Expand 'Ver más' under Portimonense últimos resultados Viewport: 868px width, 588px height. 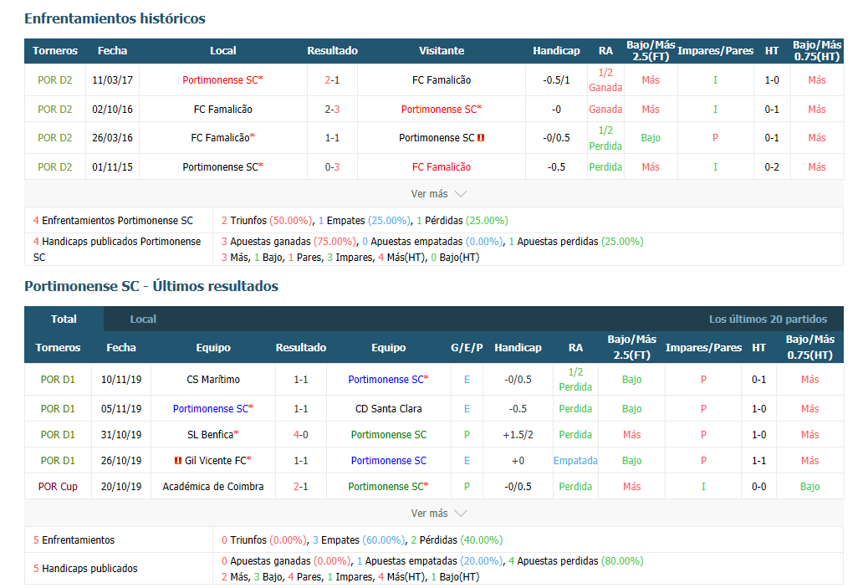pyautogui.click(x=438, y=514)
